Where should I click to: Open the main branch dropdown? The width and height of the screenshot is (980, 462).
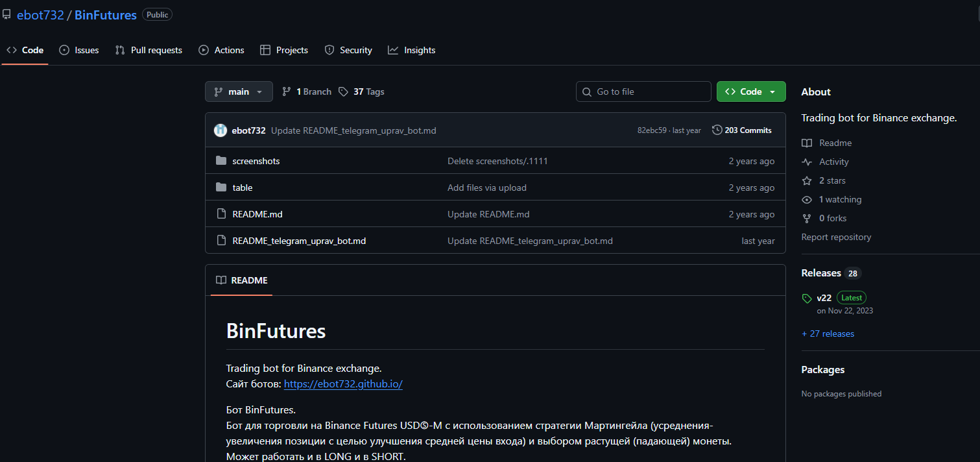coord(239,91)
